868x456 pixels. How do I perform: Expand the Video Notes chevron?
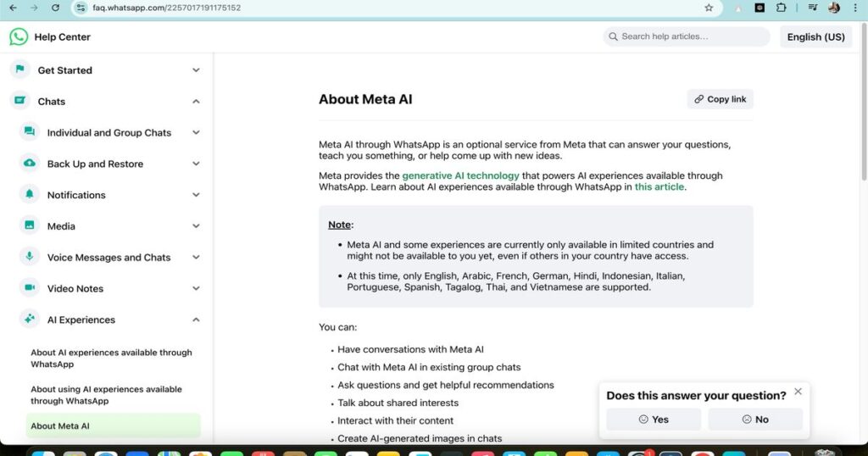tap(196, 288)
